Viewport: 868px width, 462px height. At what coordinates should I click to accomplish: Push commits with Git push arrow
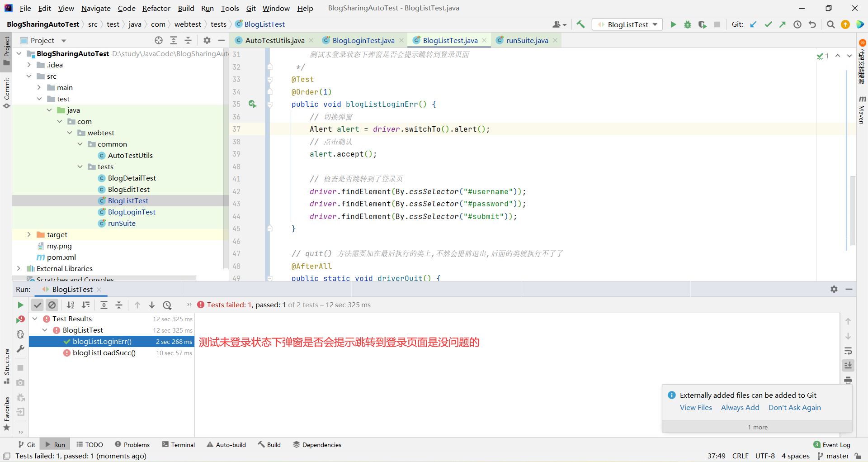pos(783,24)
